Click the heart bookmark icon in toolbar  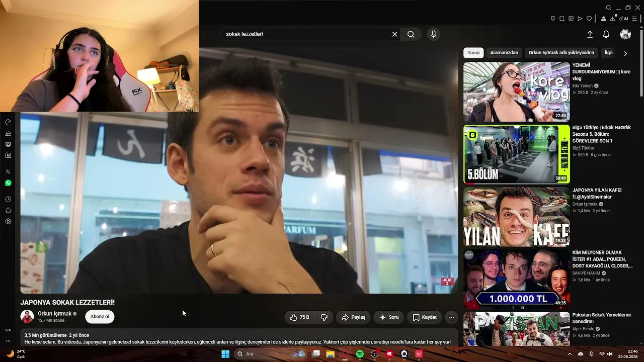(589, 19)
